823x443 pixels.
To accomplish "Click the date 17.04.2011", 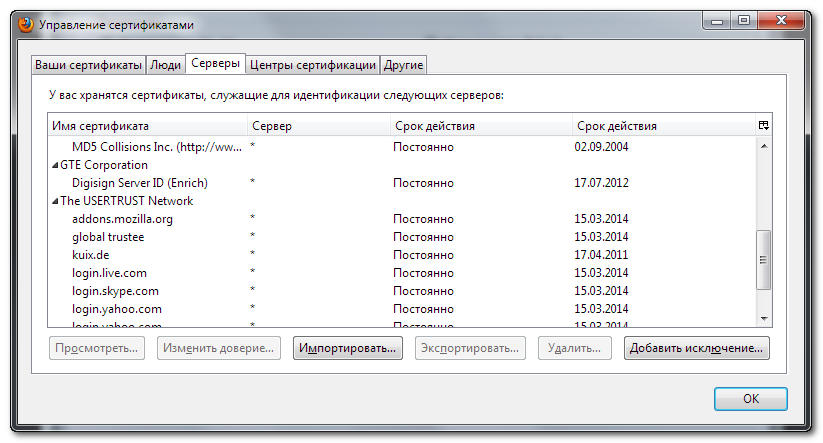I will coord(601,255).
